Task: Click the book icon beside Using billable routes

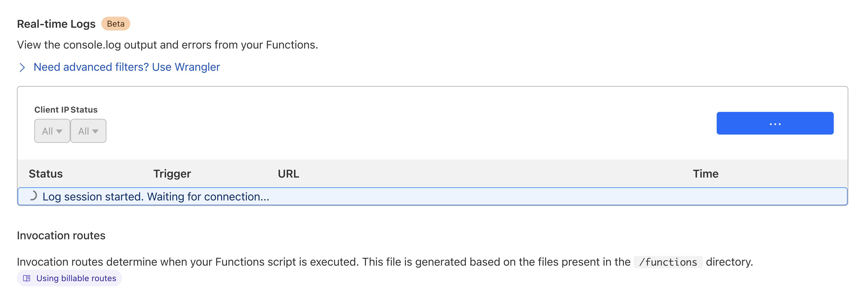Action: pos(27,278)
